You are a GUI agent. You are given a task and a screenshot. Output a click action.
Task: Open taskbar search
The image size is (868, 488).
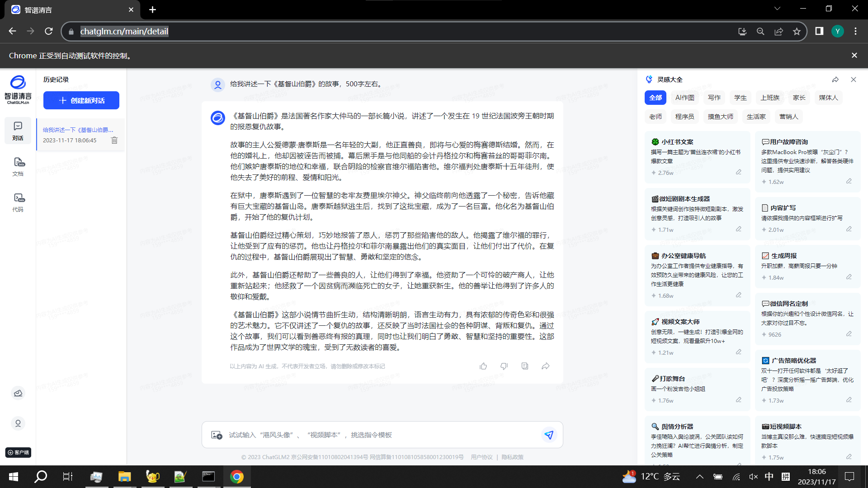tap(41, 477)
